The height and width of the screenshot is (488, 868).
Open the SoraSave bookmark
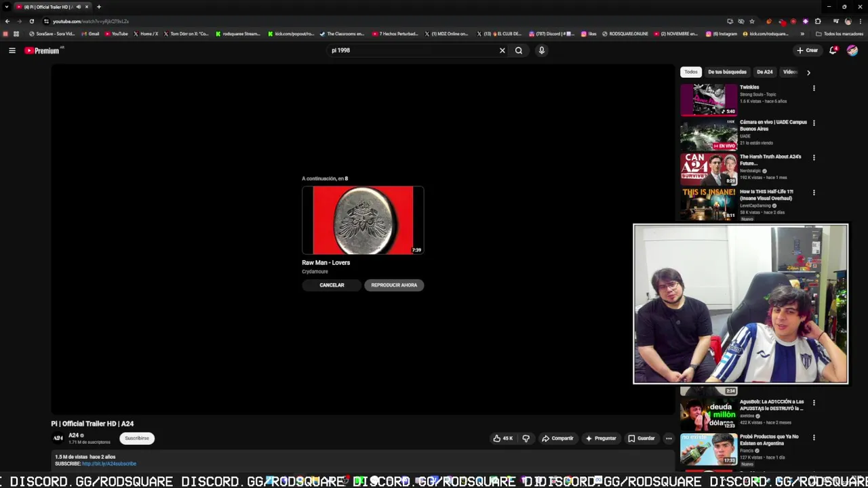pyautogui.click(x=52, y=34)
